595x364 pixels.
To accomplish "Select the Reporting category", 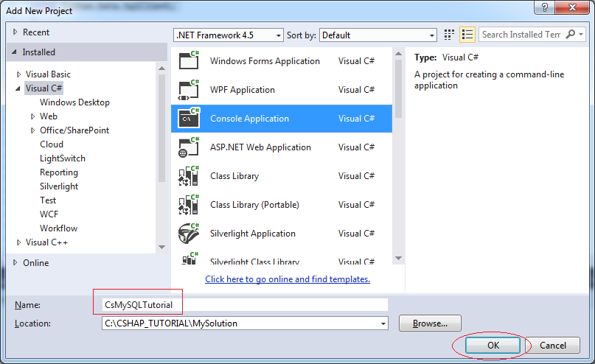I will 59,172.
